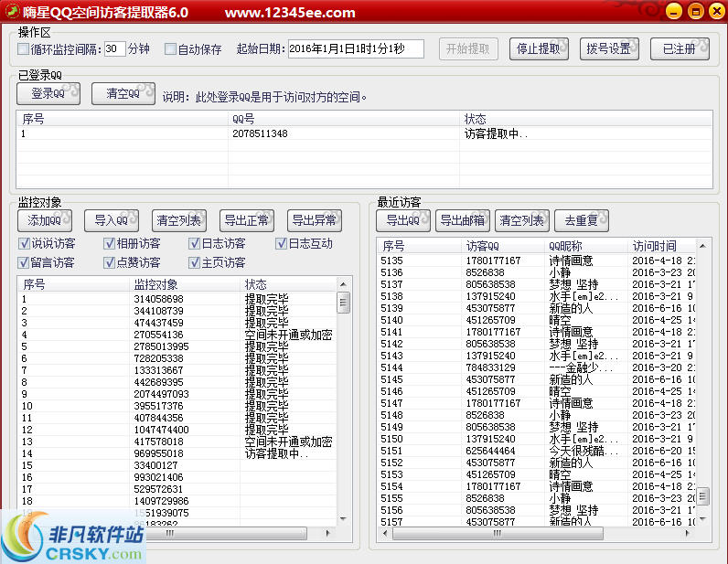
Task: Click 导出QQ button in 最近访客
Action: (403, 220)
